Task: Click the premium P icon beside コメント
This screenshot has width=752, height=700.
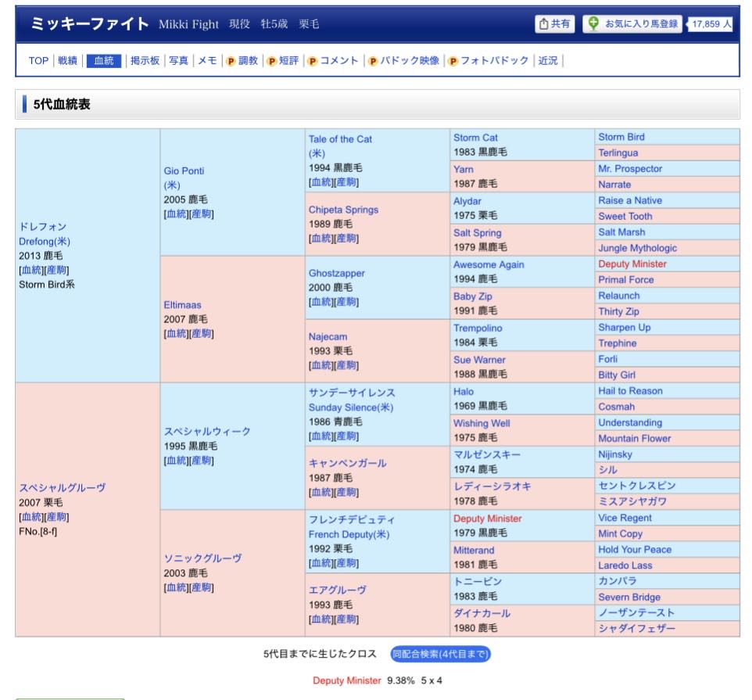Action: [312, 61]
